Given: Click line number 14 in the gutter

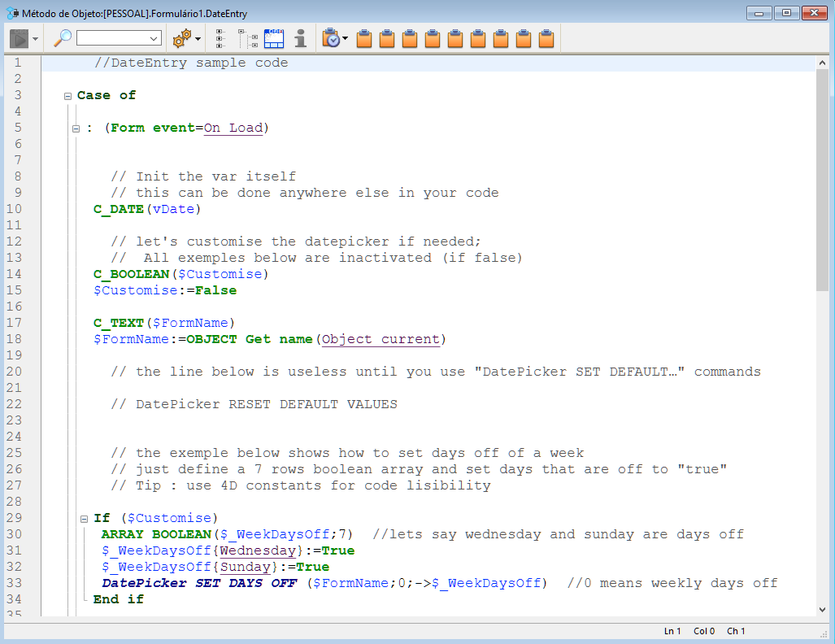Looking at the screenshot, I should tap(18, 274).
